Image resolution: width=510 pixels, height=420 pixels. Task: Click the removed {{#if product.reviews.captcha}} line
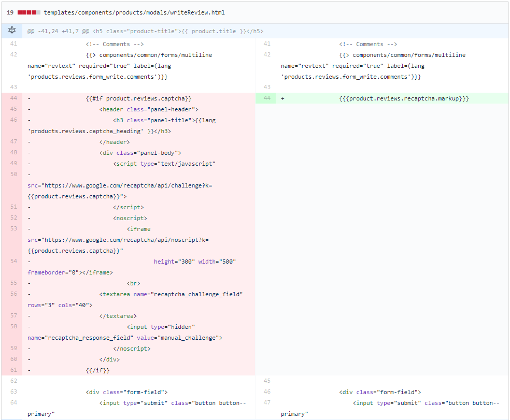point(139,98)
